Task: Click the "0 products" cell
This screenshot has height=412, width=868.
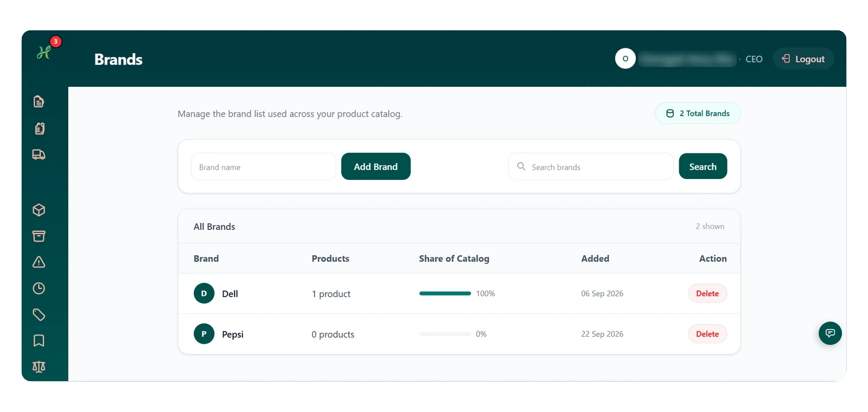Action: pyautogui.click(x=333, y=334)
